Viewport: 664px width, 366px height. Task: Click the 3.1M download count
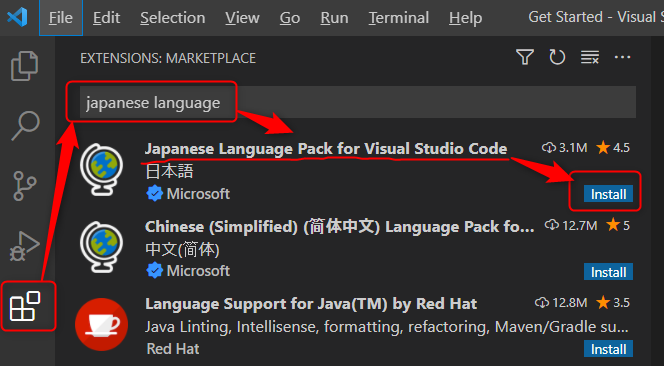click(564, 148)
